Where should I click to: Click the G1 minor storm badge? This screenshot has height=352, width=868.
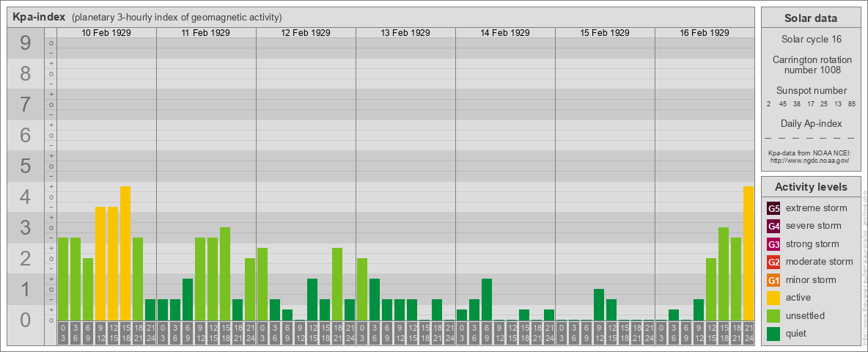[x=773, y=280]
